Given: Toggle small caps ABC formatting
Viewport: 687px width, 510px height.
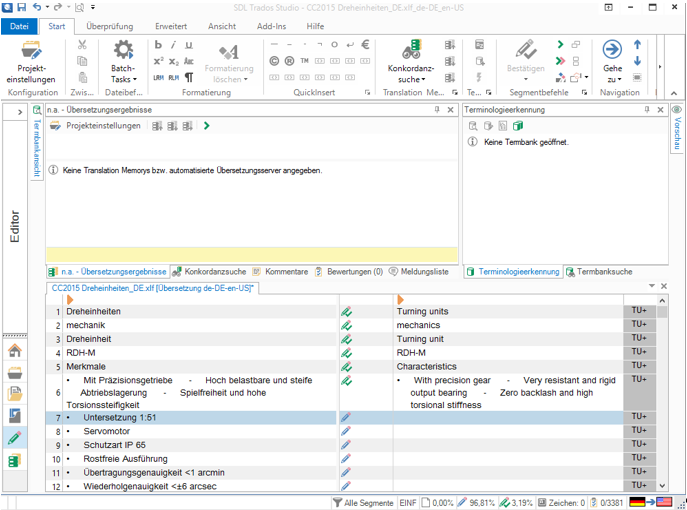Looking at the screenshot, I should (189, 61).
